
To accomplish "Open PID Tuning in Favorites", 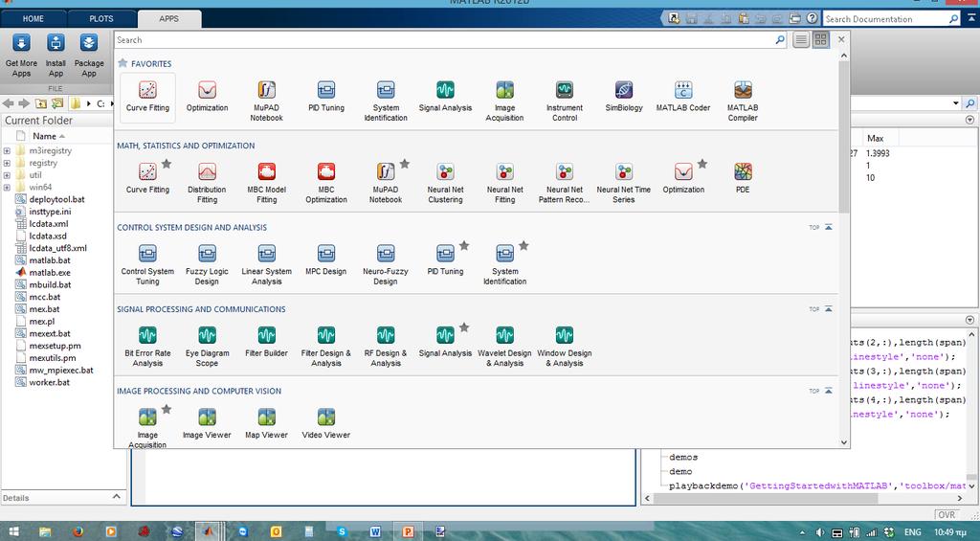I will pos(326,98).
